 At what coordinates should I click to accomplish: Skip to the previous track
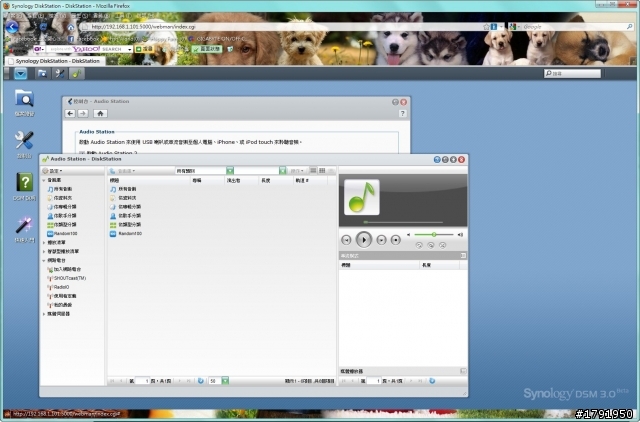click(x=346, y=240)
